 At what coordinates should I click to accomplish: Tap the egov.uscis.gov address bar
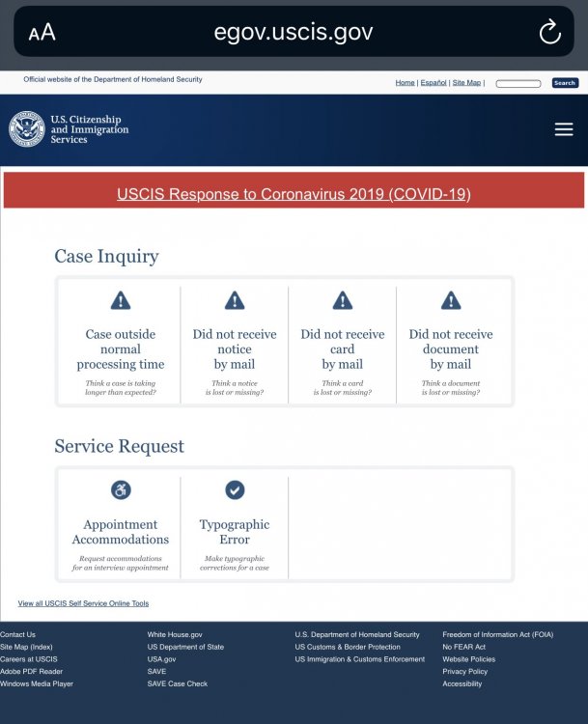click(x=294, y=32)
